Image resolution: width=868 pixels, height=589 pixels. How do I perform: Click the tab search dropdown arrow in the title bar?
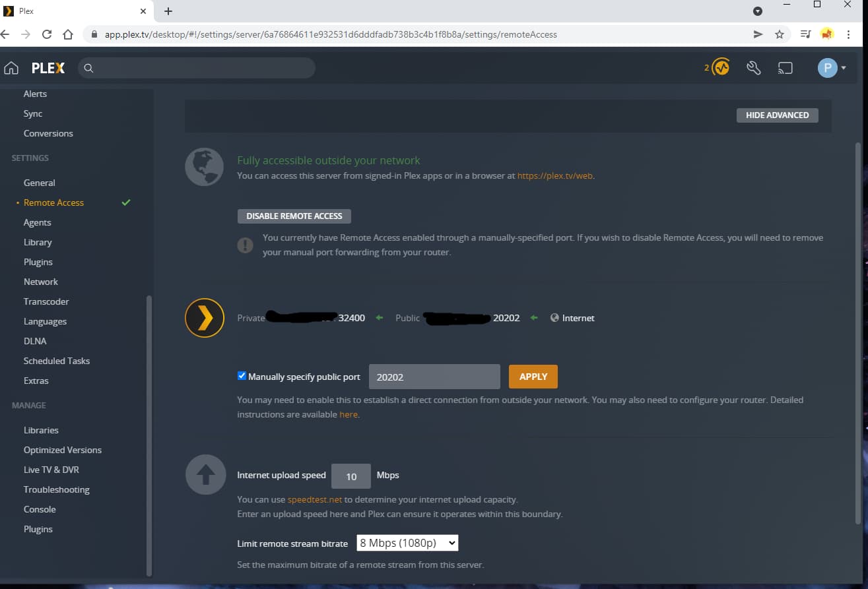click(758, 11)
